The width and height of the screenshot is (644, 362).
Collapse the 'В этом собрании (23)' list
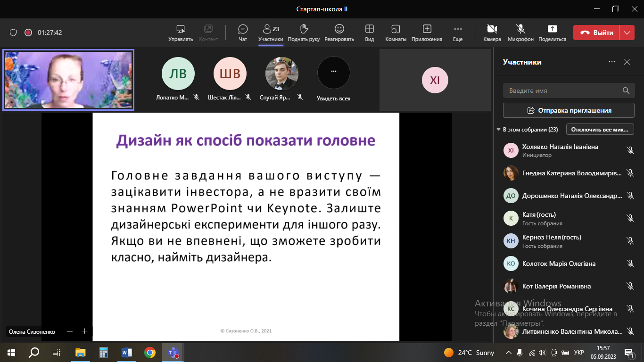499,130
